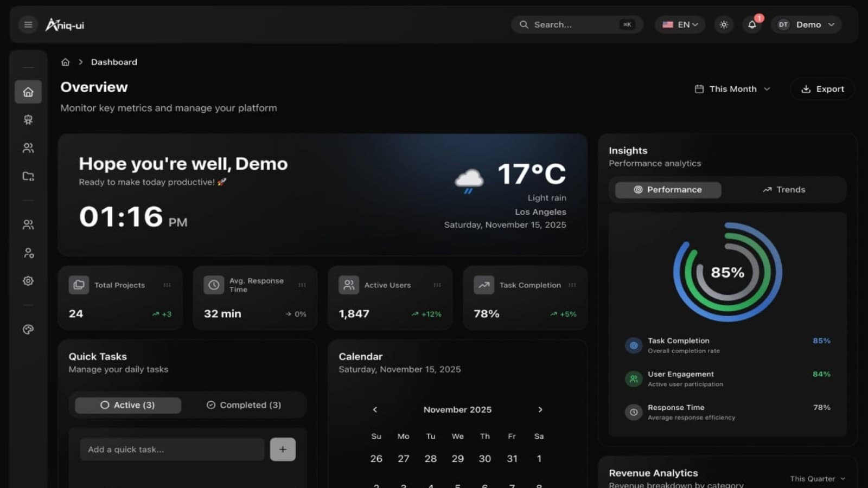Click the sidebar folder settings icon
Viewport: 868px width, 488px height.
[28, 176]
